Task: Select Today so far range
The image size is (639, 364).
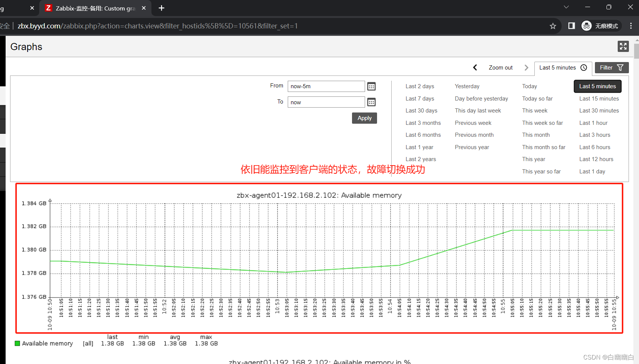Action: pos(537,99)
